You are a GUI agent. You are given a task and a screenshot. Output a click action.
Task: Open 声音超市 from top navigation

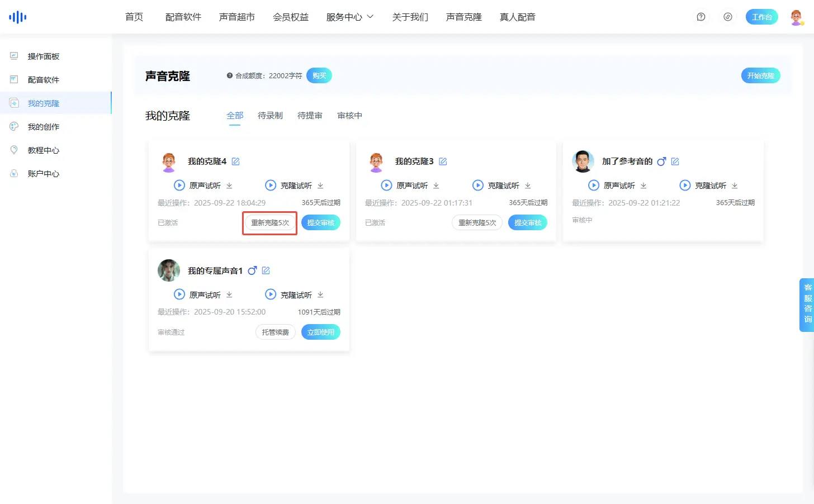click(237, 17)
